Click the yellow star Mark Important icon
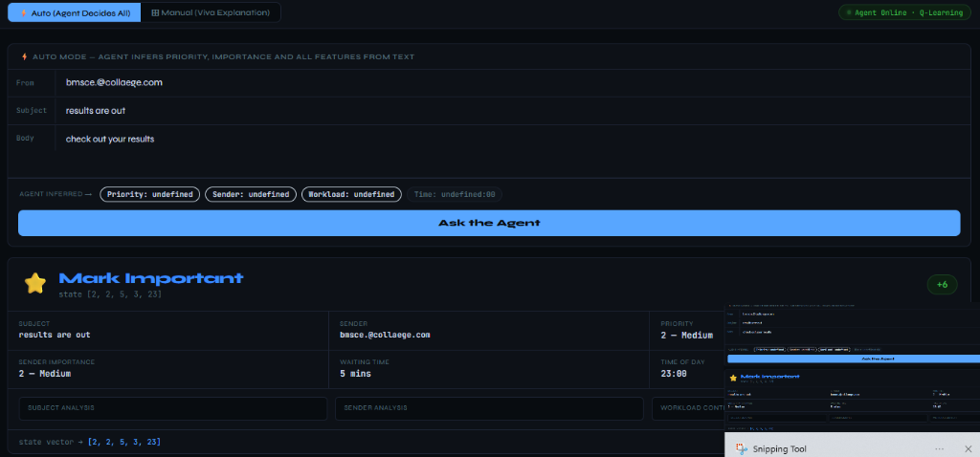The height and width of the screenshot is (457, 980). [x=35, y=283]
